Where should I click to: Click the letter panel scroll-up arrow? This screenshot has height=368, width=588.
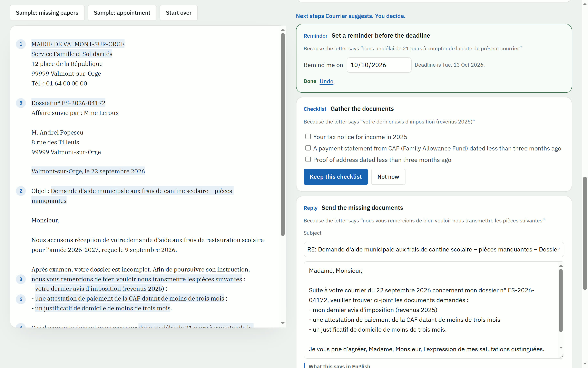[x=283, y=30]
